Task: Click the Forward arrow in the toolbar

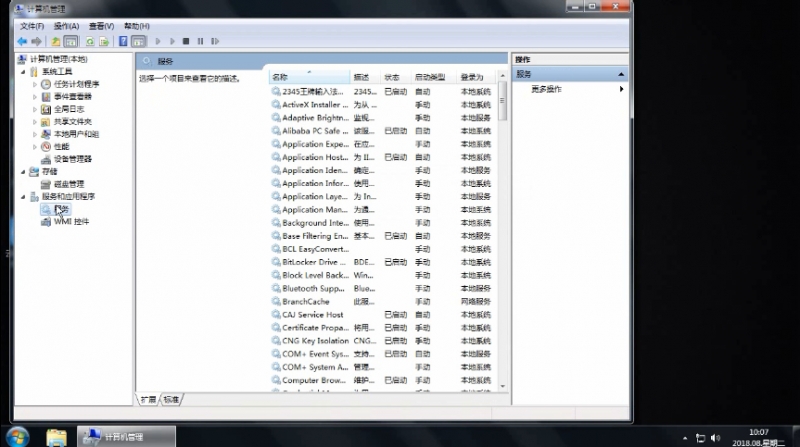Action: coord(36,41)
